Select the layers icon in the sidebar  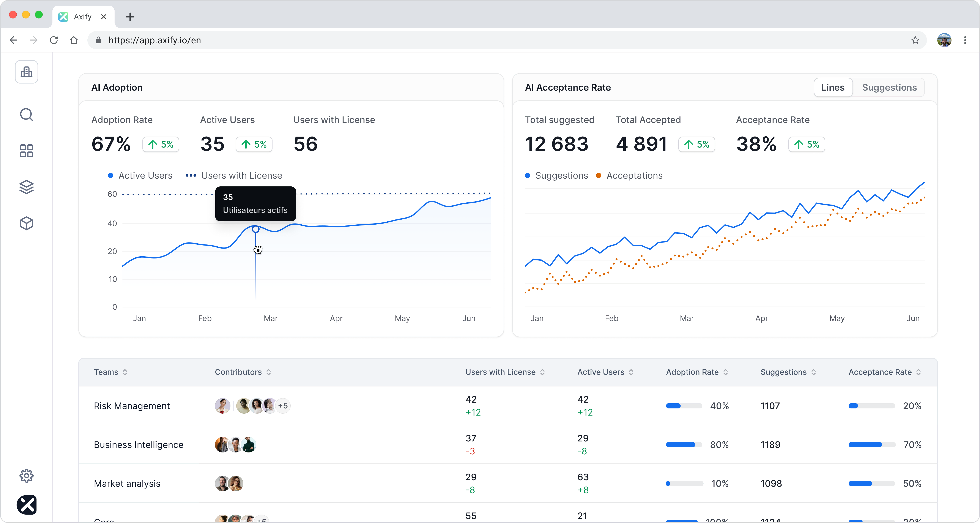click(x=26, y=187)
